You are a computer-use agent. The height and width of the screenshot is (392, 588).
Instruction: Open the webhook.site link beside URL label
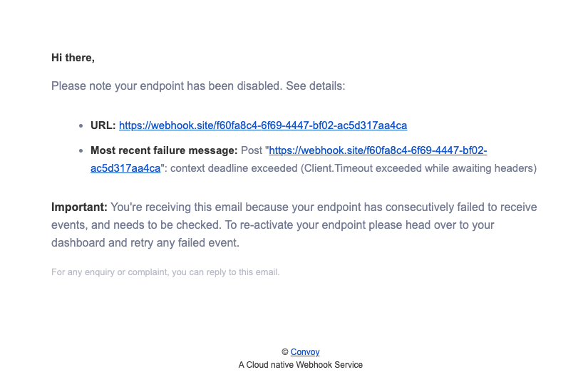click(263, 125)
